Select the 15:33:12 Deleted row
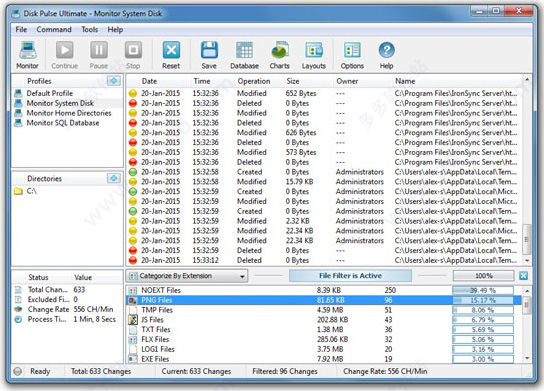Image resolution: width=544 pixels, height=391 pixels. point(324,260)
